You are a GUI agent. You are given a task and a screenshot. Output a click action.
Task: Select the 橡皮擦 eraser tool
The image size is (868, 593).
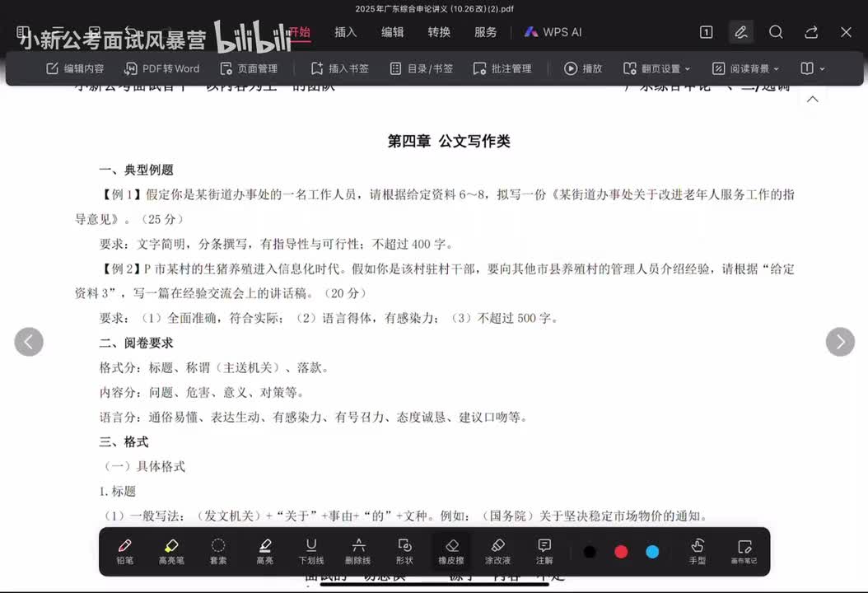(x=451, y=552)
